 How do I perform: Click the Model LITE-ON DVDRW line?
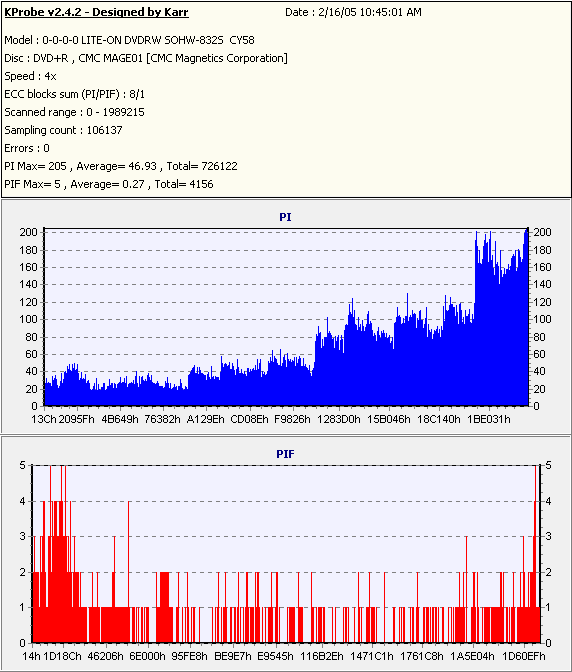coord(129,40)
